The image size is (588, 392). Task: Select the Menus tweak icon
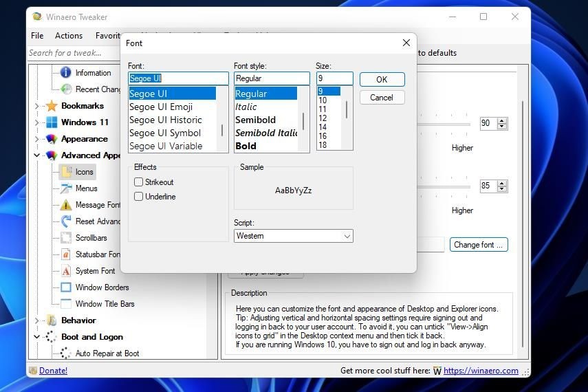[x=66, y=188]
